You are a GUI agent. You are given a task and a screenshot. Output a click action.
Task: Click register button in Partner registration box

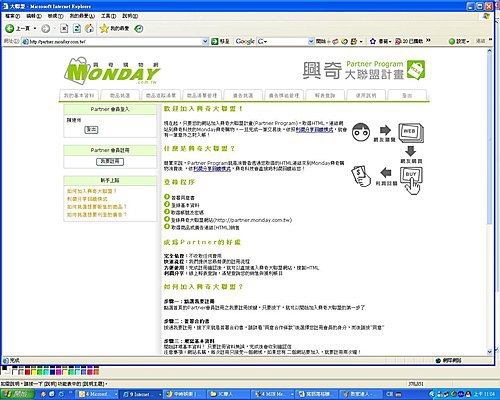click(110, 161)
